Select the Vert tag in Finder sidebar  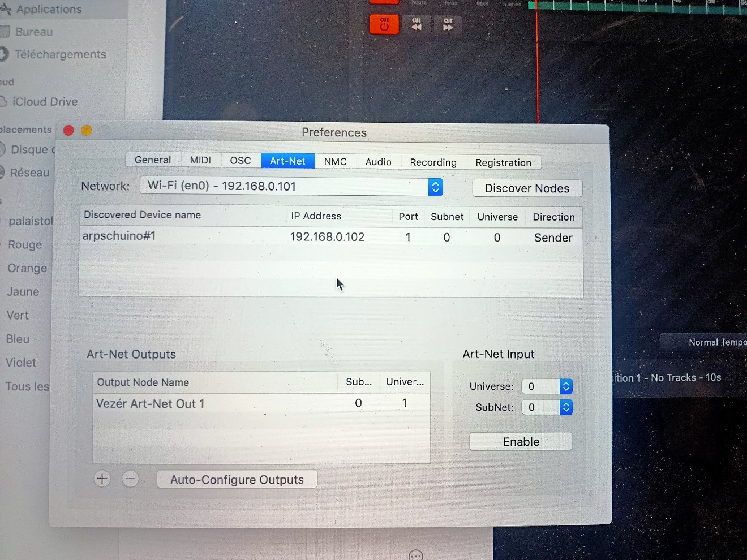(18, 315)
